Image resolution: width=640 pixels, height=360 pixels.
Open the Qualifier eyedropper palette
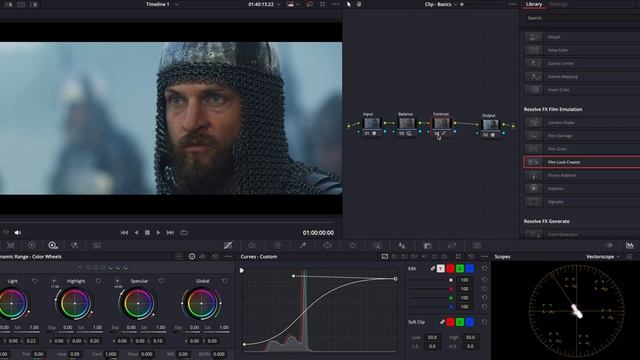303,245
